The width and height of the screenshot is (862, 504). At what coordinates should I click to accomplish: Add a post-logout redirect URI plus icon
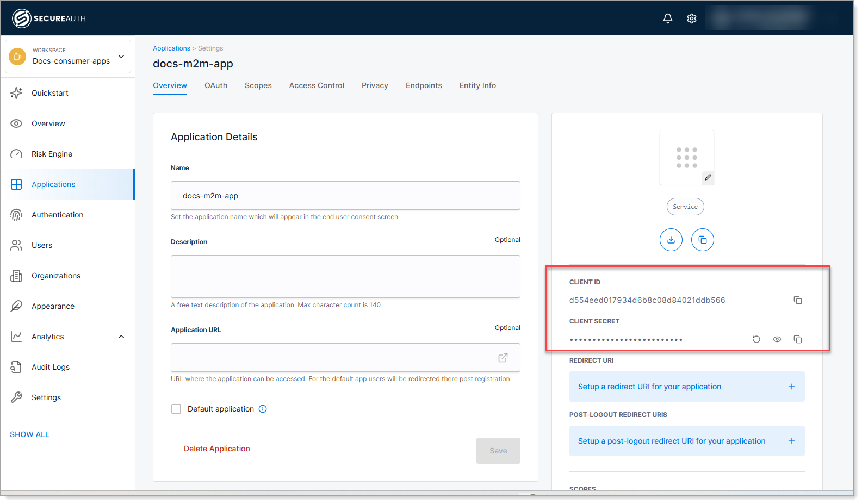pyautogui.click(x=792, y=441)
